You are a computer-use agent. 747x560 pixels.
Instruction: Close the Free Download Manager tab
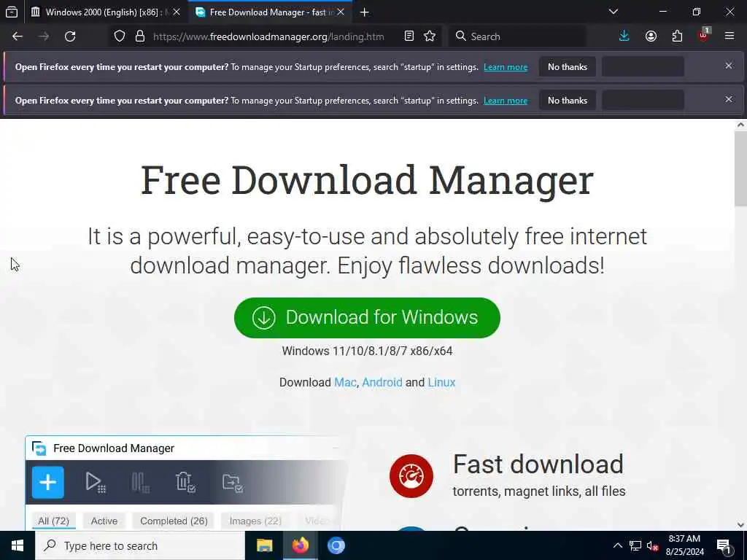point(341,12)
